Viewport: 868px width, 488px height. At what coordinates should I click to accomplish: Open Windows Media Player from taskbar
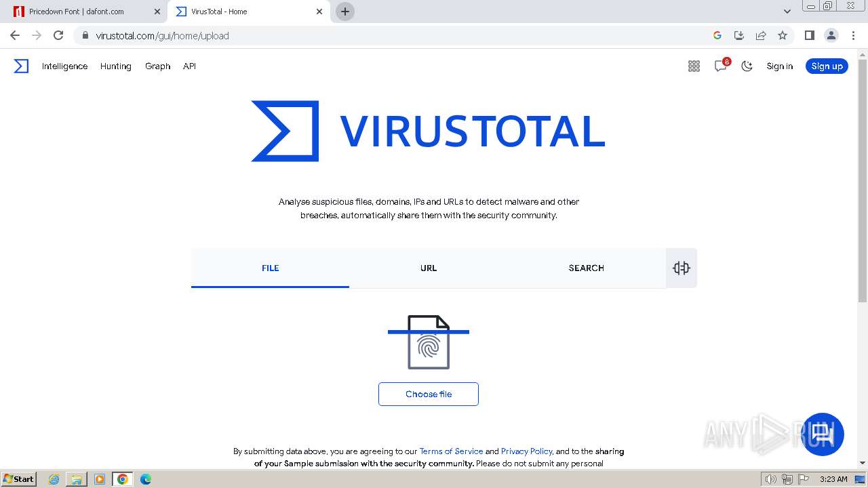click(100, 479)
